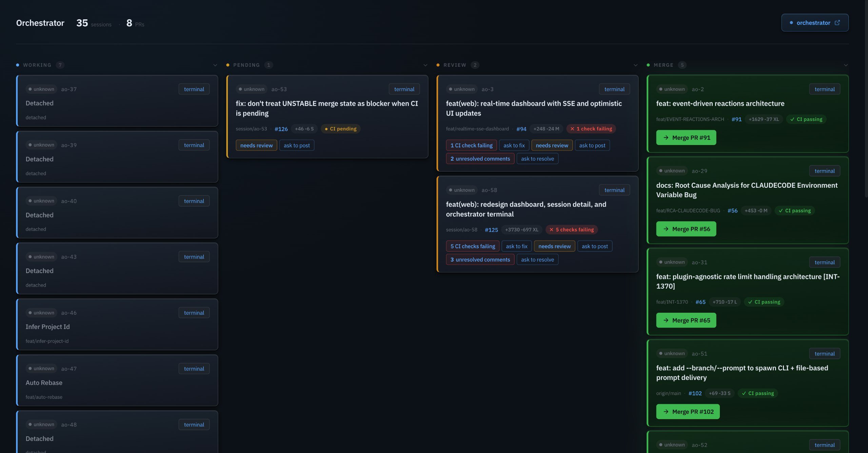Click the red X on '1 check failing'
The width and height of the screenshot is (868, 453).
pyautogui.click(x=572, y=129)
